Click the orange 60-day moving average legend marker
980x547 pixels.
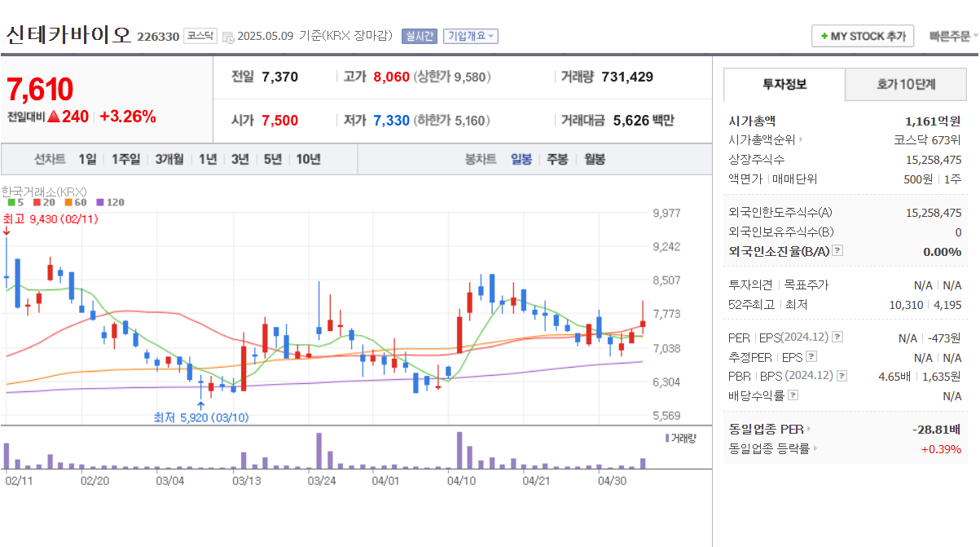click(68, 201)
